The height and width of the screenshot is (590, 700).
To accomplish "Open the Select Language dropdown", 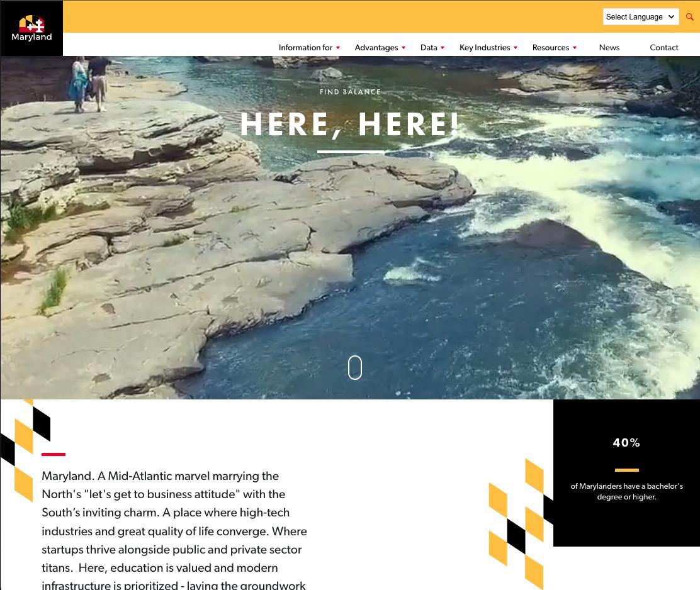I will 641,17.
